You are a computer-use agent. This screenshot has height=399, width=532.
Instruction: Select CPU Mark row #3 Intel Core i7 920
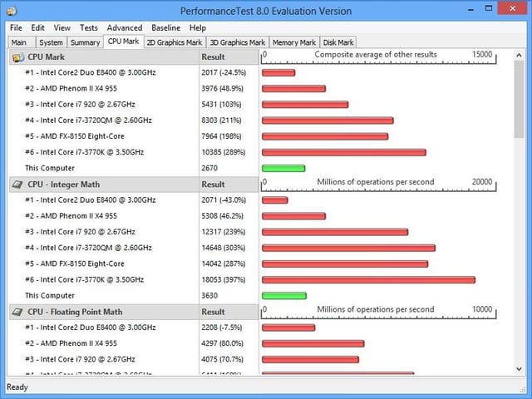(80, 105)
